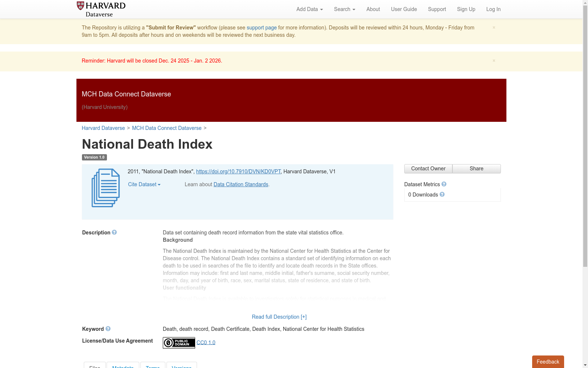Click the Description help question mark icon
588x368 pixels.
114,232
